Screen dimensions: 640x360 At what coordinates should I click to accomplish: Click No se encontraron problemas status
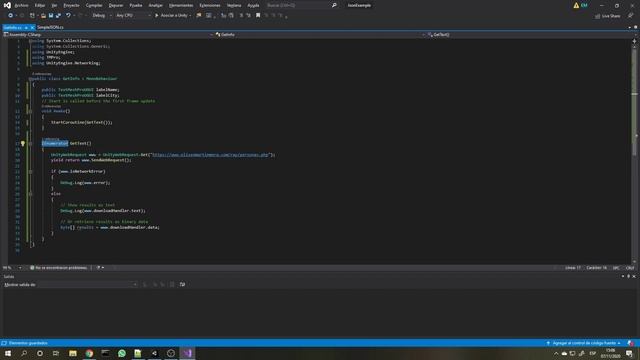point(58,268)
